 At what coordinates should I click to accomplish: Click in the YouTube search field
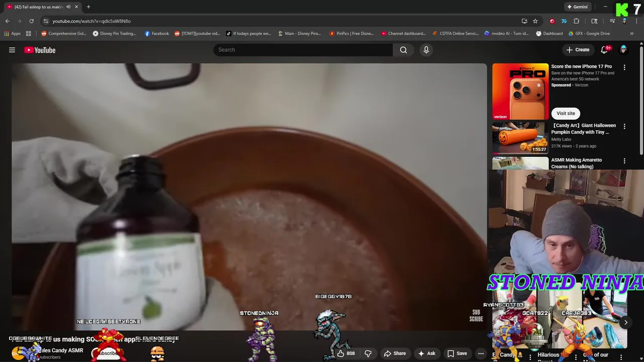303,50
